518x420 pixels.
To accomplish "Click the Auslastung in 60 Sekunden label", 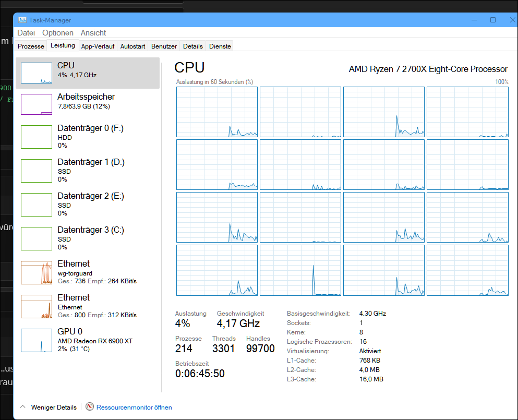I will coord(214,82).
